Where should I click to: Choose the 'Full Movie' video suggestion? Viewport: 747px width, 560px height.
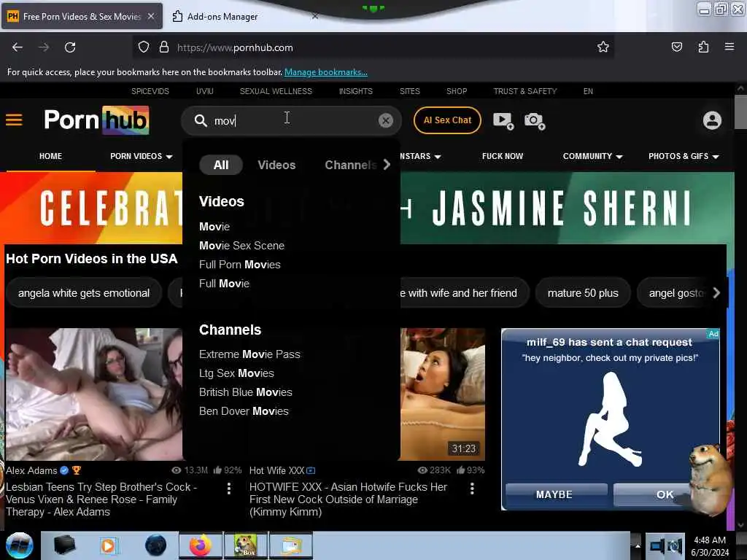[225, 284]
